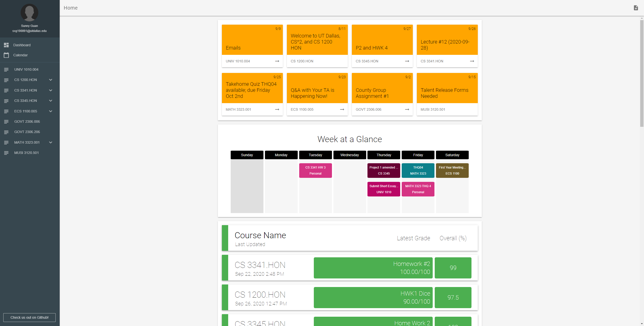
Task: Click the page vertical scrollbar
Action: coord(642,73)
